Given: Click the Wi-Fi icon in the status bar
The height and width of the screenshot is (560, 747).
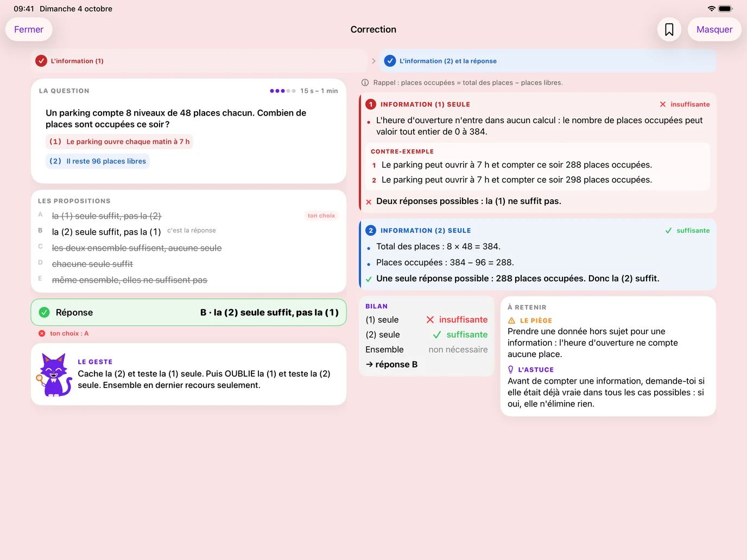Looking at the screenshot, I should [x=711, y=9].
